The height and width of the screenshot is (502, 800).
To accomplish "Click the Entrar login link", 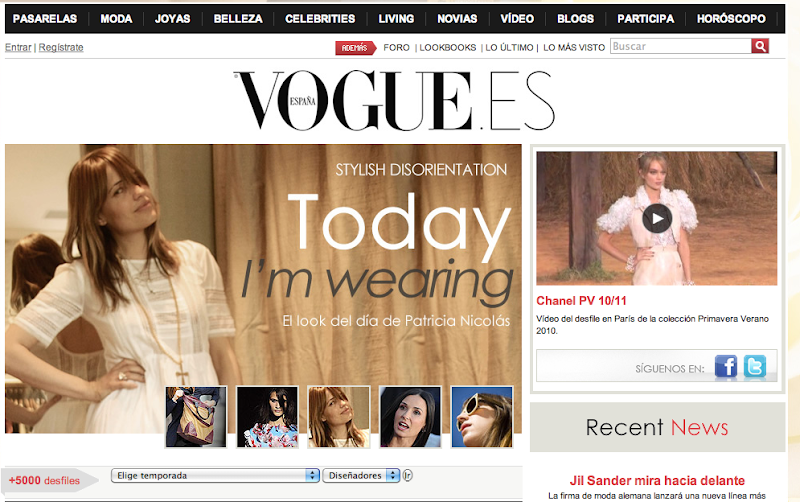I will click(18, 47).
